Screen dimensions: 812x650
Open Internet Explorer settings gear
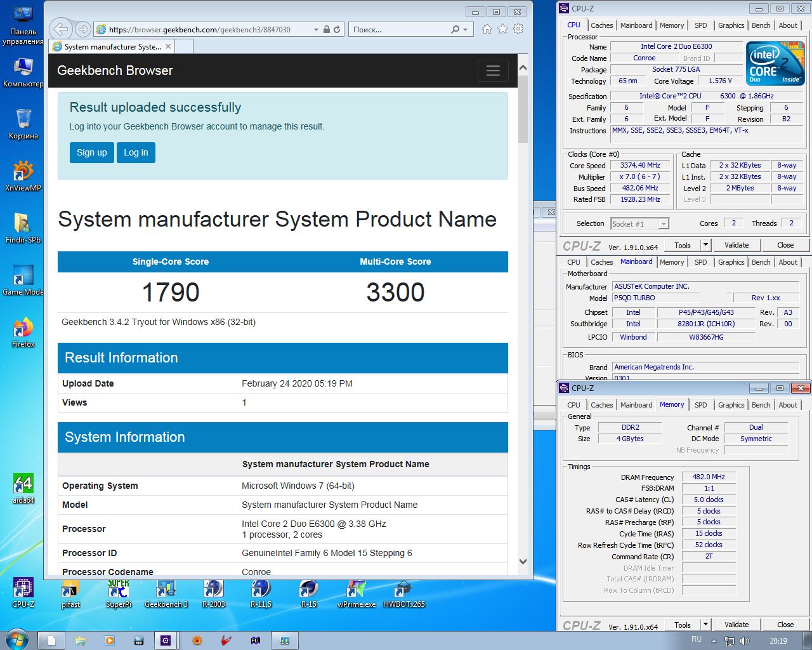[518, 29]
